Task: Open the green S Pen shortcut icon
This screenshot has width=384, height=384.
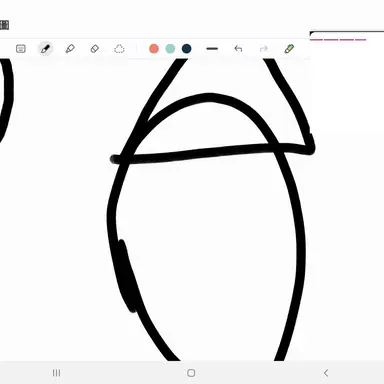Action: click(x=289, y=49)
